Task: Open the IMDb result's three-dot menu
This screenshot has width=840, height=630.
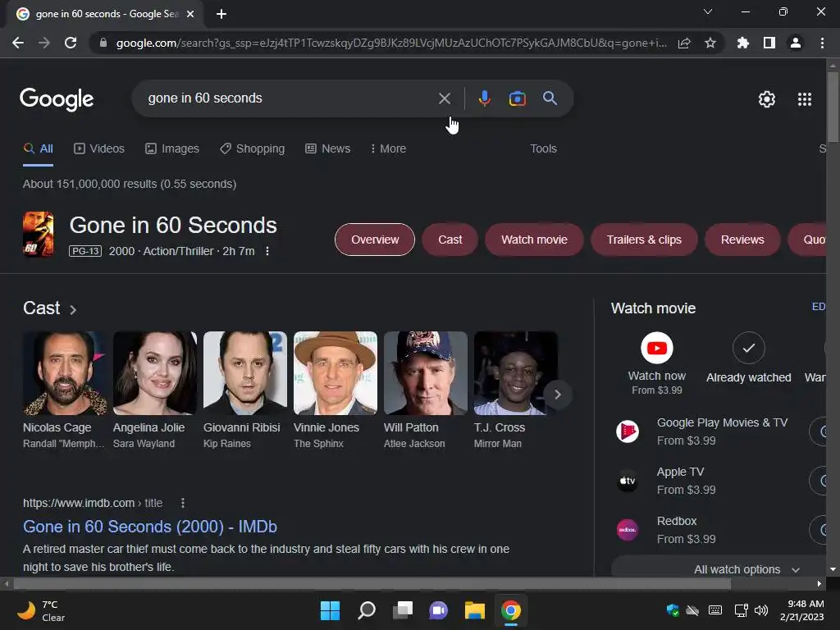Action: point(183,503)
